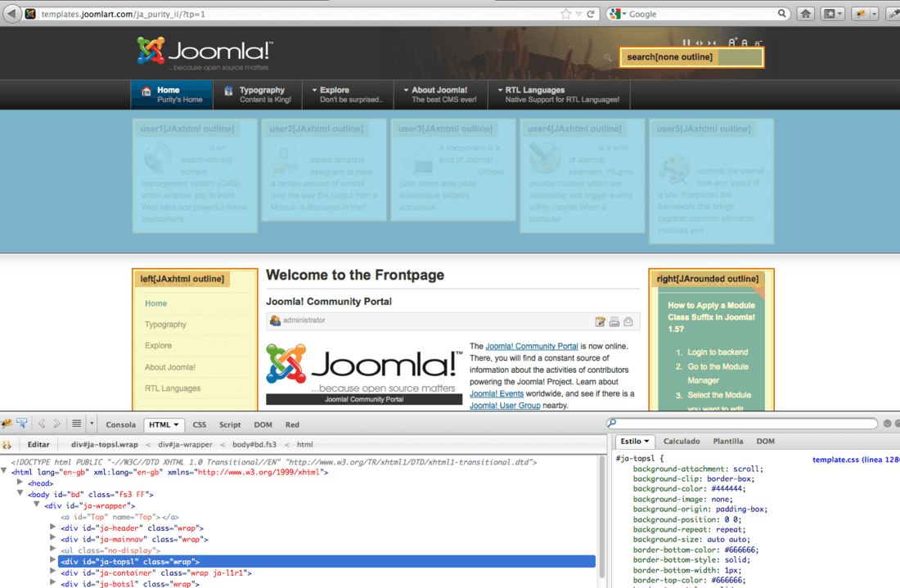
Task: Expand the head node in HTML tree
Action: (20, 483)
